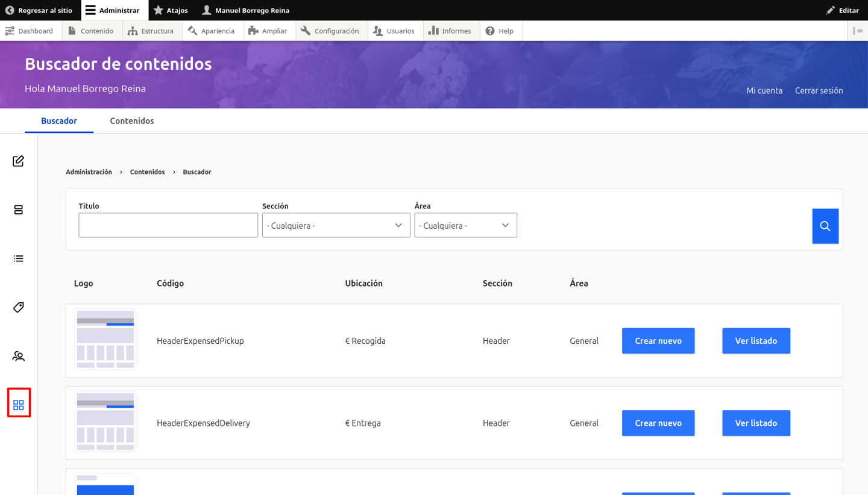The image size is (868, 495).
Task: Crear nuevo for HeaderExpensedPickup row
Action: [658, 341]
